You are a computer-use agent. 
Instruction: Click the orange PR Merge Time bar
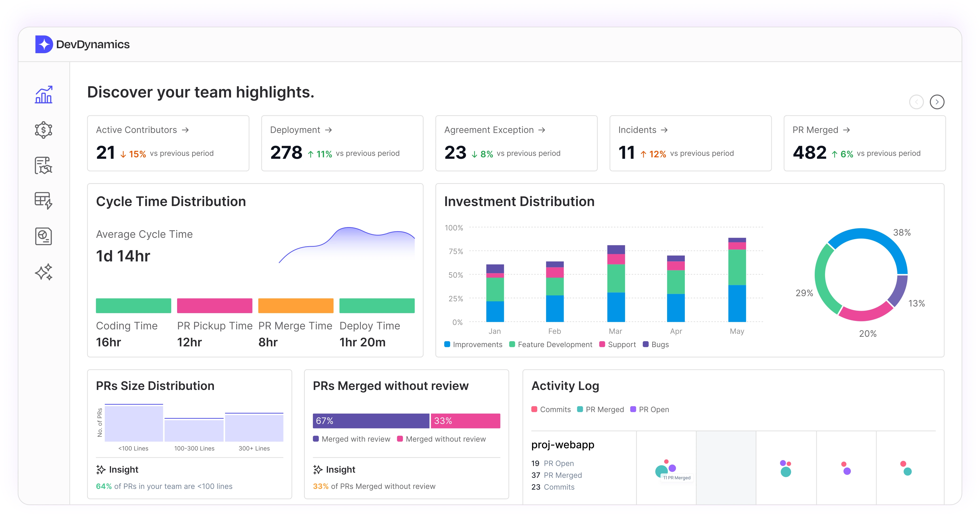[296, 306]
